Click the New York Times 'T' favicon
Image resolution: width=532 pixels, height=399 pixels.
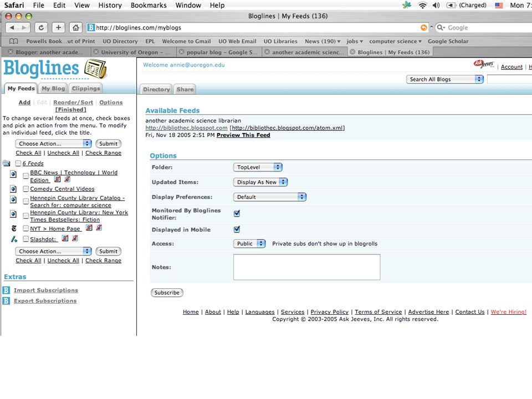(x=14, y=228)
